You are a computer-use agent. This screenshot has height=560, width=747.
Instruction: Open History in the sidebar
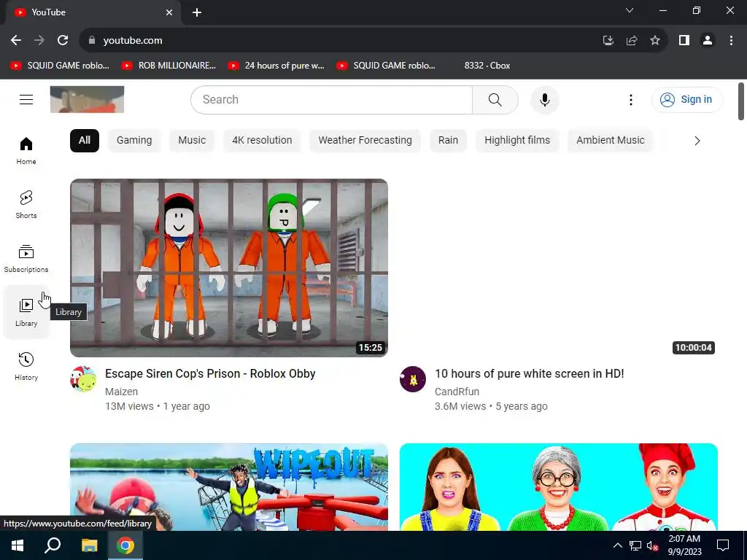tap(26, 366)
